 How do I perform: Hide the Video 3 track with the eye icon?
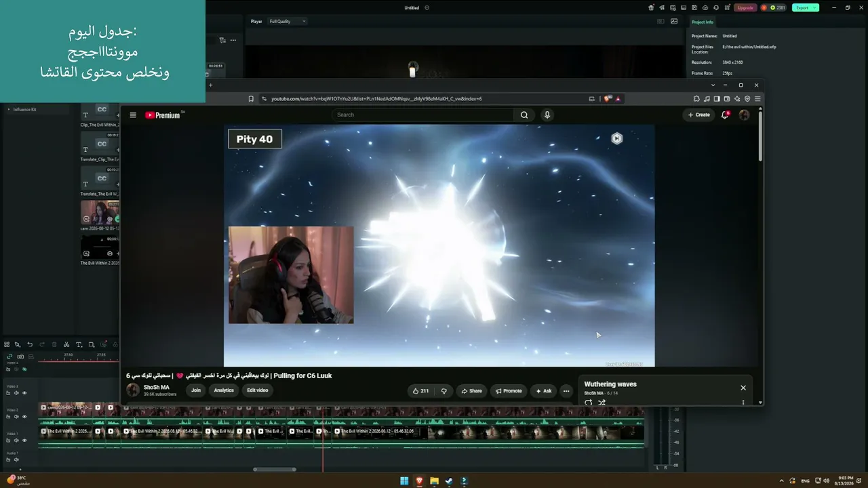(x=24, y=393)
